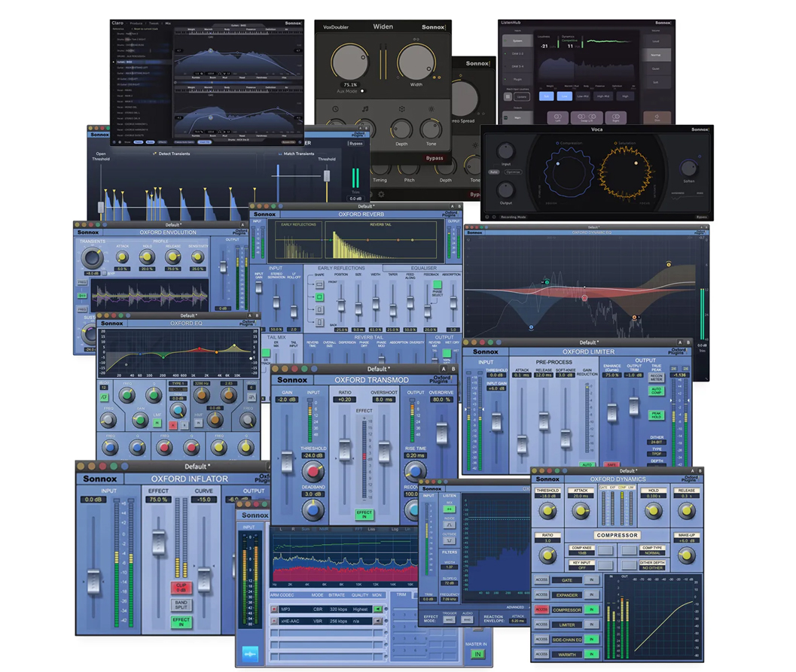The width and height of the screenshot is (796, 672).
Task: Toggle the MP3 row monitor speaker icon
Action: [x=378, y=609]
